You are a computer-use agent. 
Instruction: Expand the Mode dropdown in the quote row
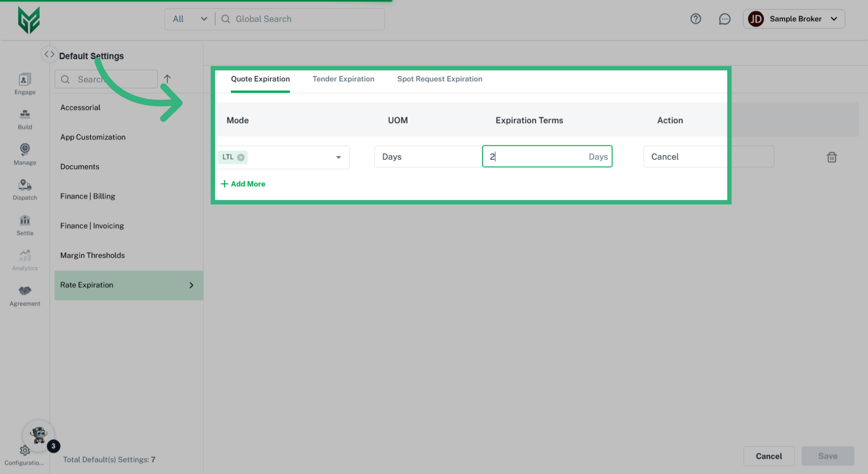338,157
